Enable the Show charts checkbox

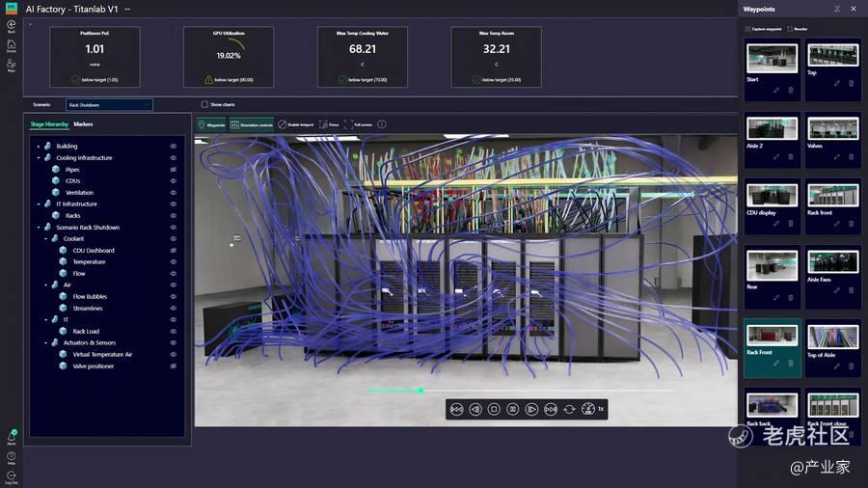pyautogui.click(x=204, y=104)
